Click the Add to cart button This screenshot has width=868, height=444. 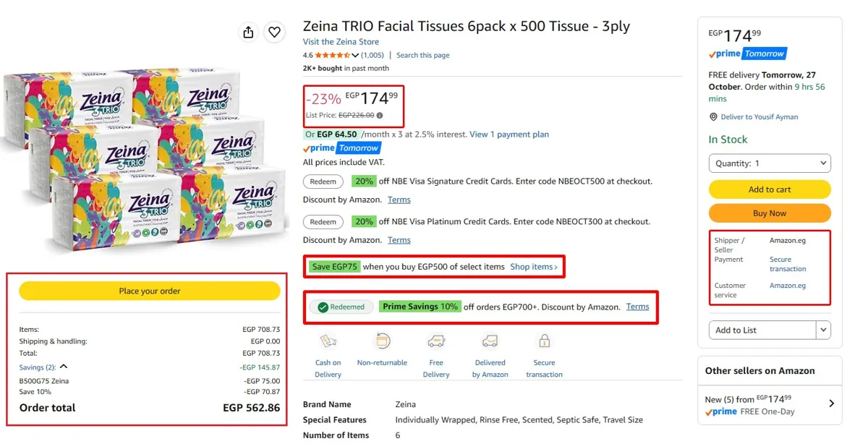point(770,189)
